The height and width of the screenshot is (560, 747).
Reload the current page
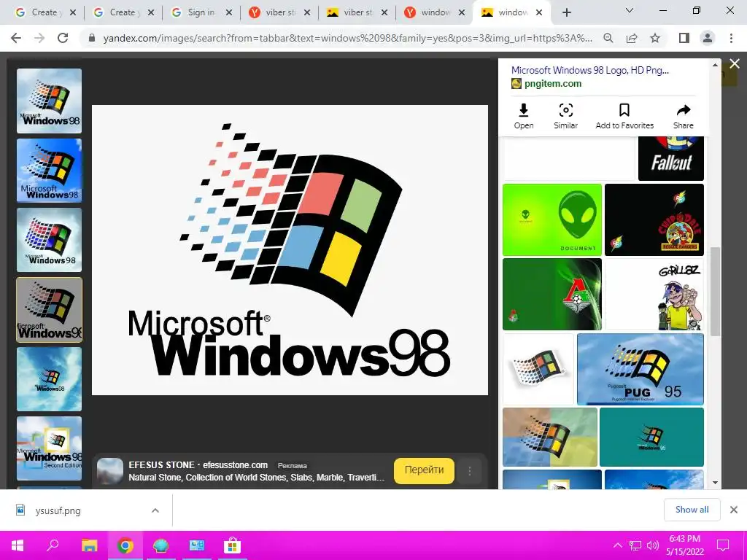[x=63, y=38]
